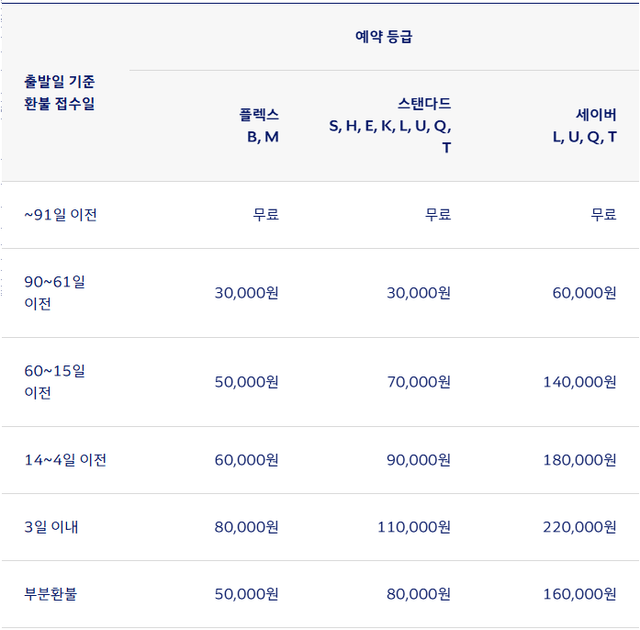Screen dimensions: 640x630
Task: Select the ~91일 이전 row label
Action: point(61,214)
